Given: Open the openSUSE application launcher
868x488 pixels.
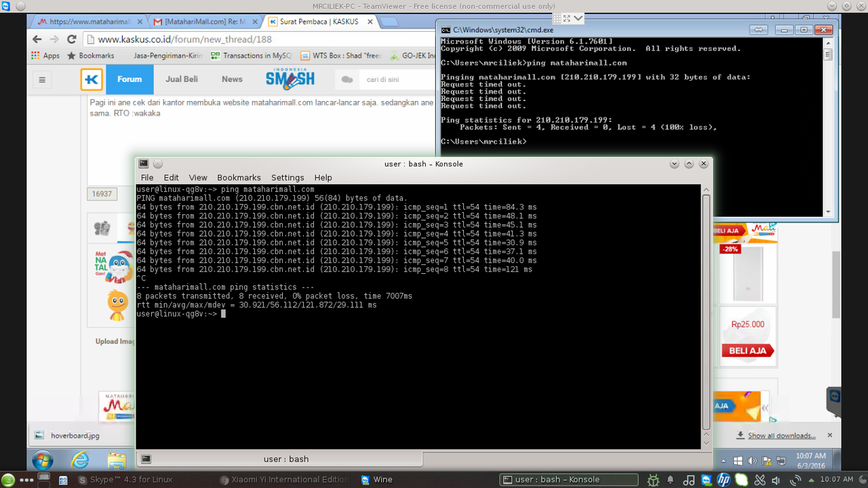Looking at the screenshot, I should click(7, 480).
